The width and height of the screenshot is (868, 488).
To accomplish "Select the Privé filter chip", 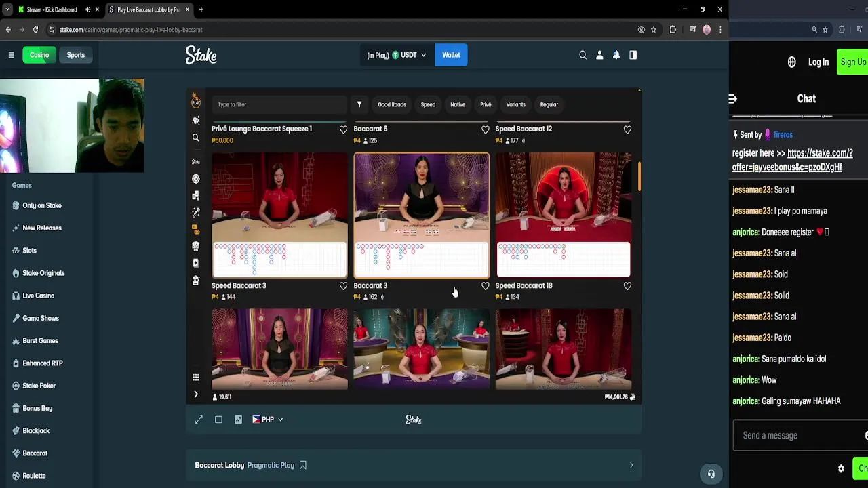I will pos(486,104).
